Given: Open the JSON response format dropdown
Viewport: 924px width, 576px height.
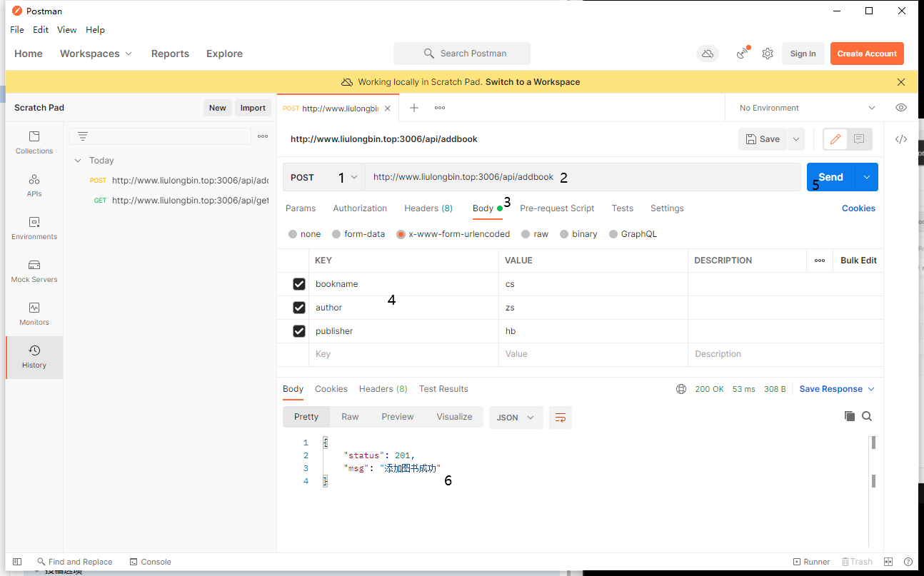Looking at the screenshot, I should pos(516,418).
